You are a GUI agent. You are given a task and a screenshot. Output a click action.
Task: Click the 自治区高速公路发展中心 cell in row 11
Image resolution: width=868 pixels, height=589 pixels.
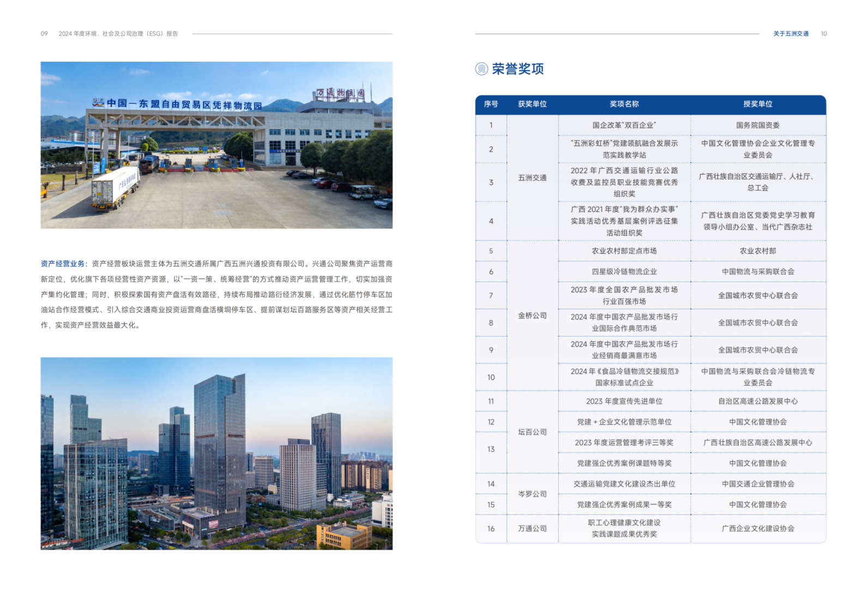tap(758, 401)
